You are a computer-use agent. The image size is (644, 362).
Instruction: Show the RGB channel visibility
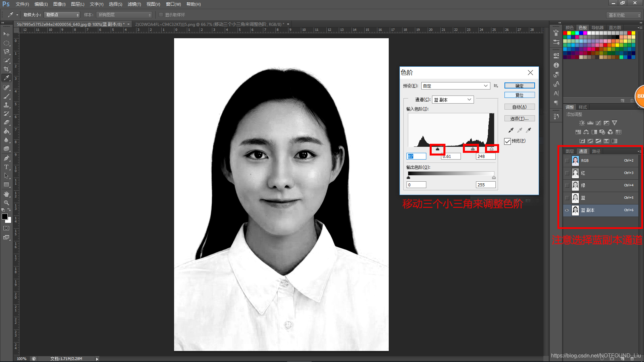click(567, 161)
